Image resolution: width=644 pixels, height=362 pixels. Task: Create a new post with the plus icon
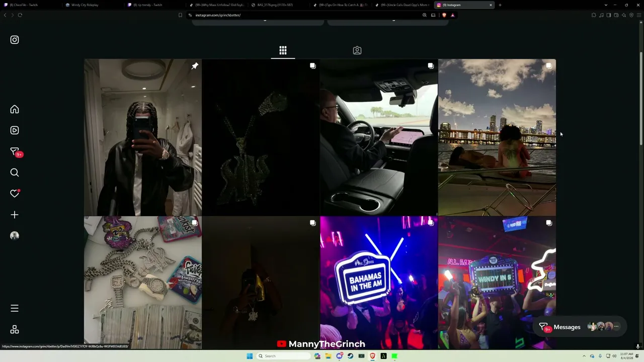(15, 215)
